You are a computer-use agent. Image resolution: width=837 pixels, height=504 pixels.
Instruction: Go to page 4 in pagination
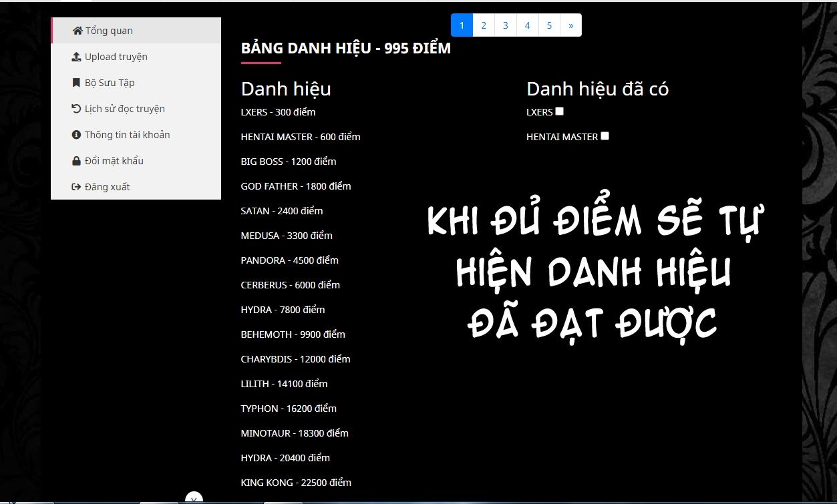(527, 25)
